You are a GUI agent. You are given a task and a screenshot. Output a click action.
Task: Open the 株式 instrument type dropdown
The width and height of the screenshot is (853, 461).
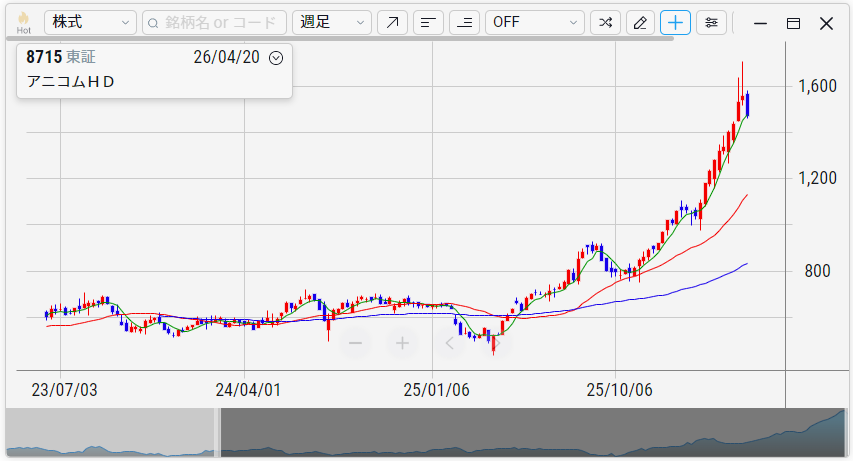pyautogui.click(x=90, y=22)
